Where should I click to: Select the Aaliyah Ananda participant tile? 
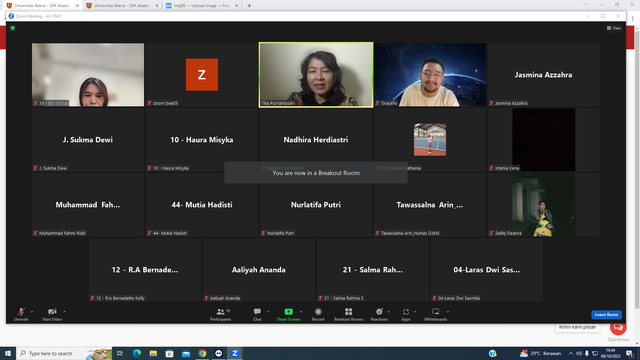(x=259, y=269)
